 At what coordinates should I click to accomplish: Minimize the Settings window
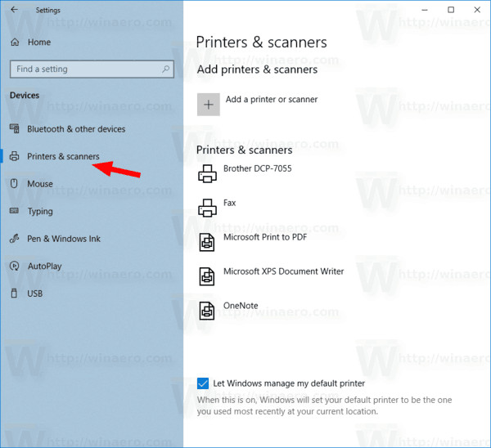[x=425, y=10]
